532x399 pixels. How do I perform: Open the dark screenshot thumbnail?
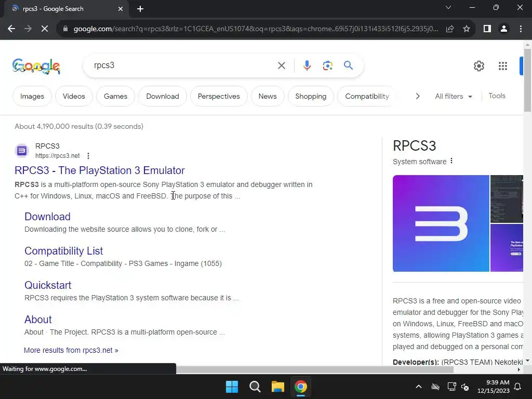tap(507, 199)
